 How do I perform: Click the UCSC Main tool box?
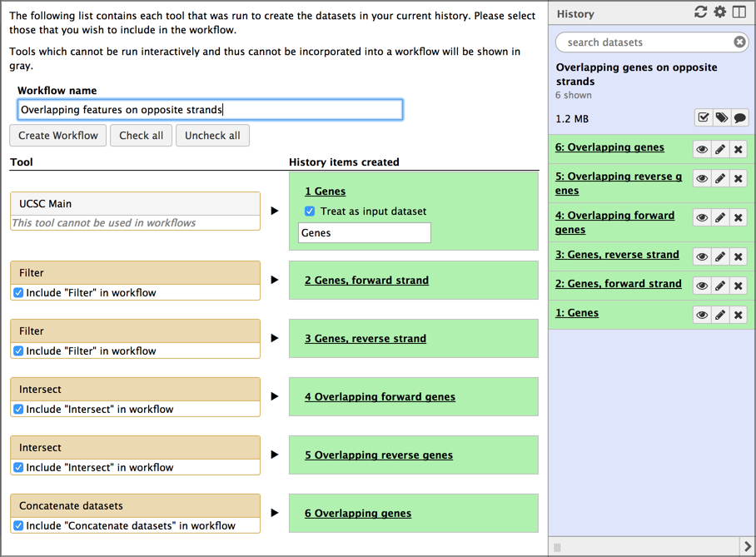pyautogui.click(x=135, y=211)
